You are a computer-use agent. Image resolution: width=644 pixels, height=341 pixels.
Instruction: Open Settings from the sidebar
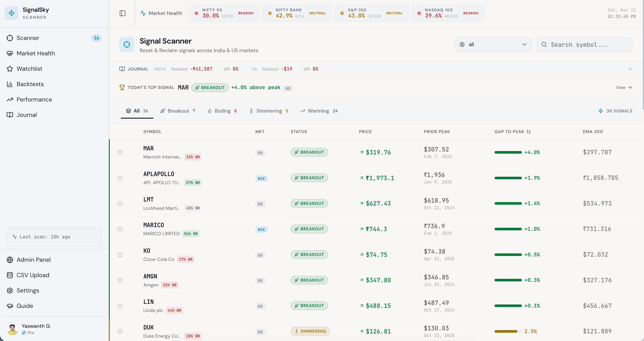click(x=54, y=290)
